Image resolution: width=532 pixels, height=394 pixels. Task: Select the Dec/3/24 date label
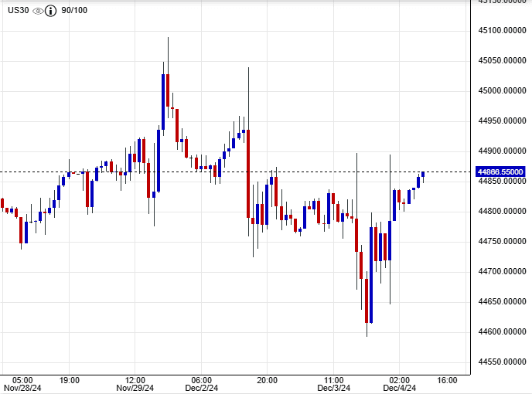pyautogui.click(x=334, y=389)
